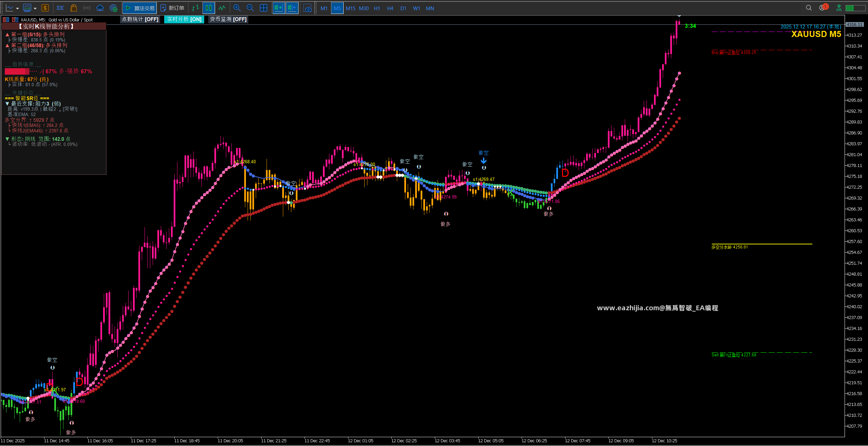868x446 pixels.
Task: Click the red trend strength bar
Action: [17, 71]
